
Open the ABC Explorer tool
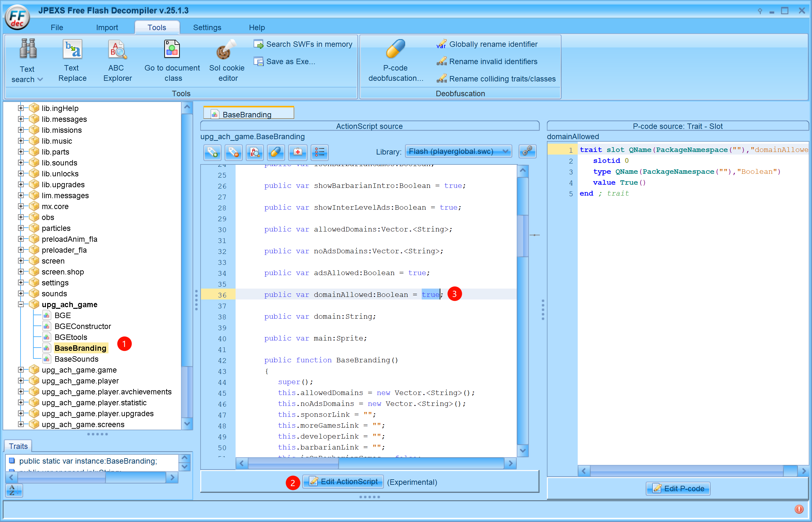click(117, 50)
